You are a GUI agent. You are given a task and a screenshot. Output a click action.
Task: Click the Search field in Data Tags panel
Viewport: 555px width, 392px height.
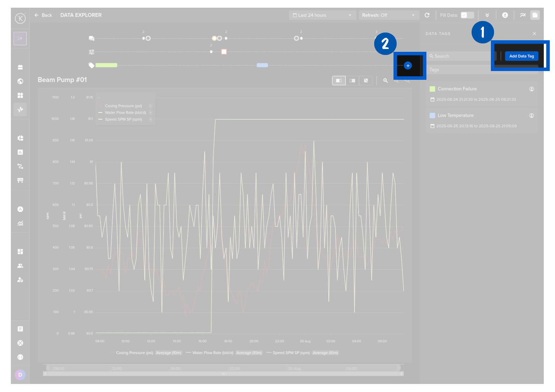(461, 56)
